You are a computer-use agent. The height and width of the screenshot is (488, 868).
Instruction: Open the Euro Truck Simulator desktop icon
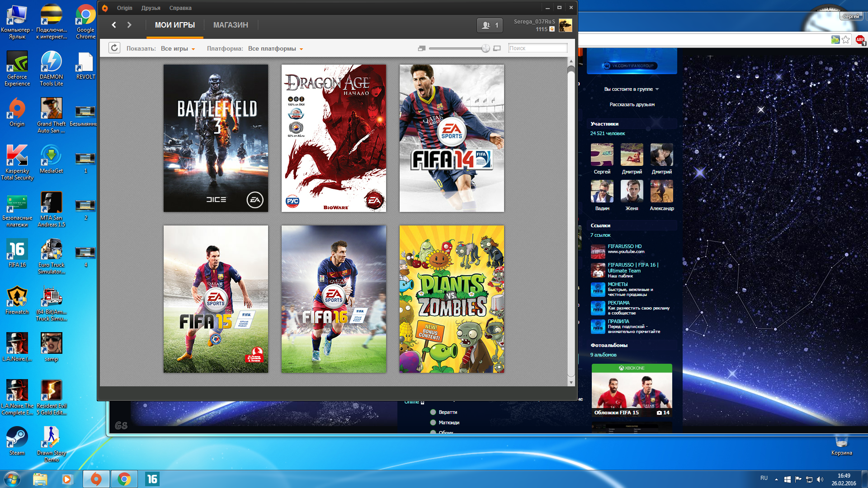pos(51,257)
